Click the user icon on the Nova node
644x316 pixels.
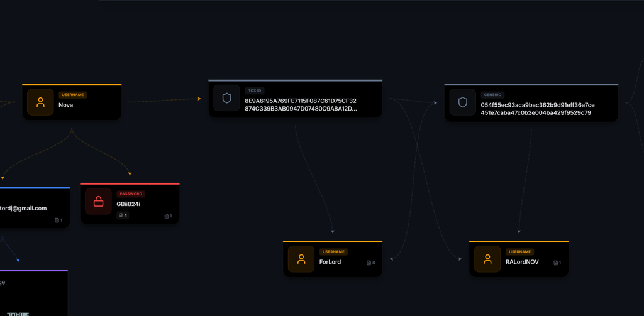[40, 102]
